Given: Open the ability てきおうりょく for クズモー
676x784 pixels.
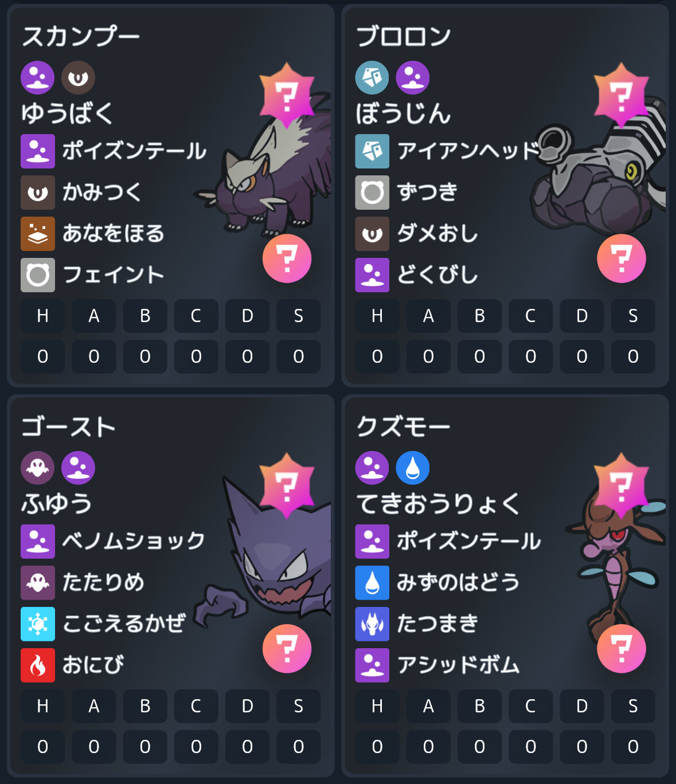Looking at the screenshot, I should [438, 503].
